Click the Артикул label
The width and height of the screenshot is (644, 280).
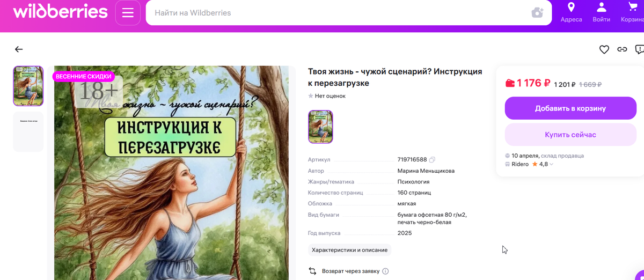pyautogui.click(x=319, y=160)
